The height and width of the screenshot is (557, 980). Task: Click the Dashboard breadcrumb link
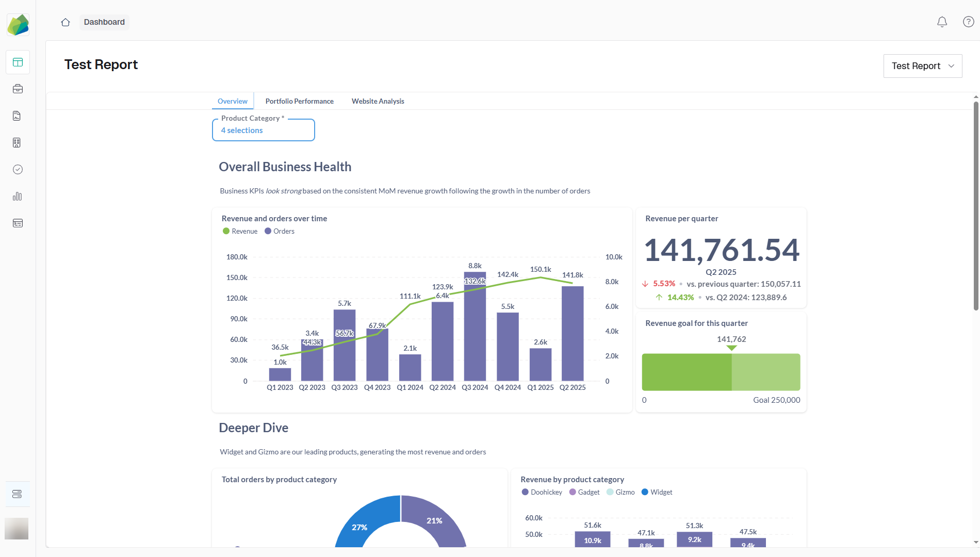point(104,22)
